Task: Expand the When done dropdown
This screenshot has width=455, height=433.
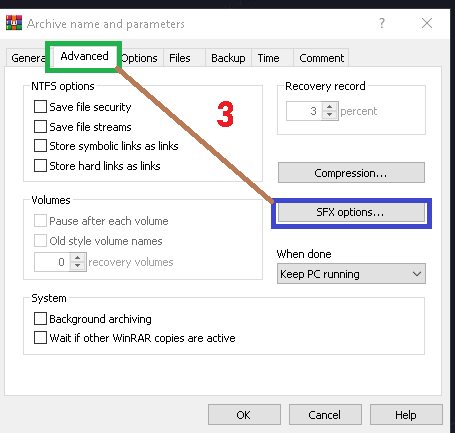Action: pos(351,274)
